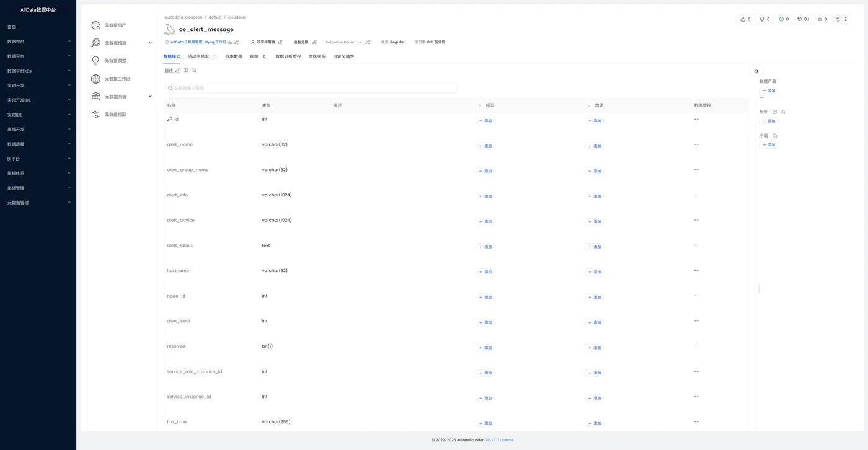
Task: Add 标签 in the right panel
Action: (769, 121)
